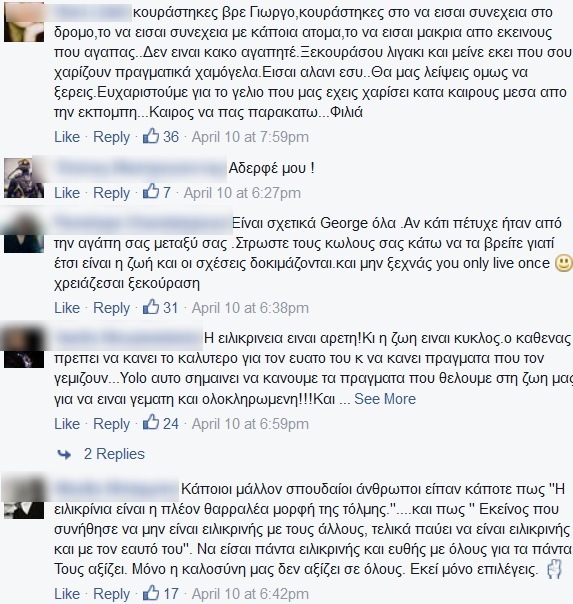Click the thumbs-up icon showing 36 likes
Image resolution: width=573 pixels, height=604 pixels.
(x=151, y=136)
